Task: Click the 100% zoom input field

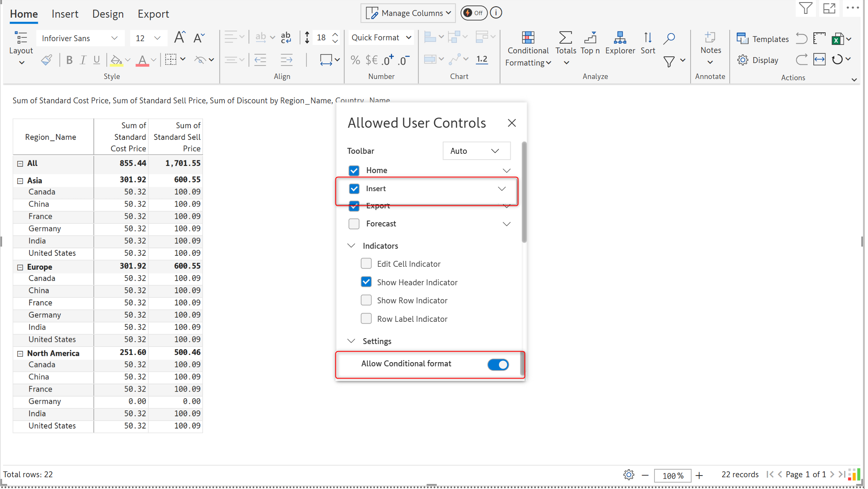Action: click(x=672, y=476)
